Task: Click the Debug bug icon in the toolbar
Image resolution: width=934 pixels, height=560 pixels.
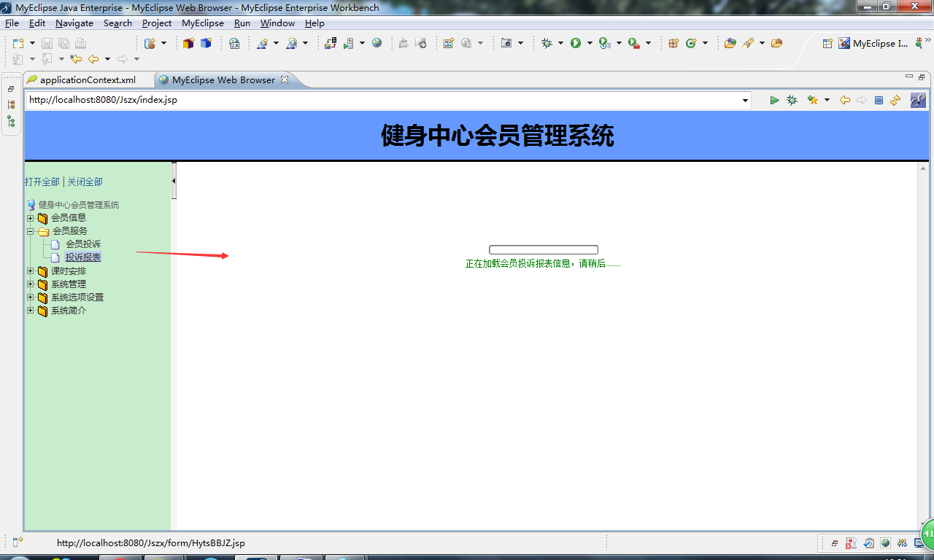Action: (548, 43)
